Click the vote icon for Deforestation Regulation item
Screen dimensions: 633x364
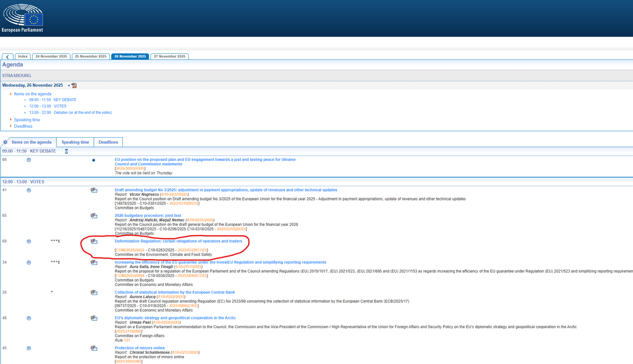point(94,242)
